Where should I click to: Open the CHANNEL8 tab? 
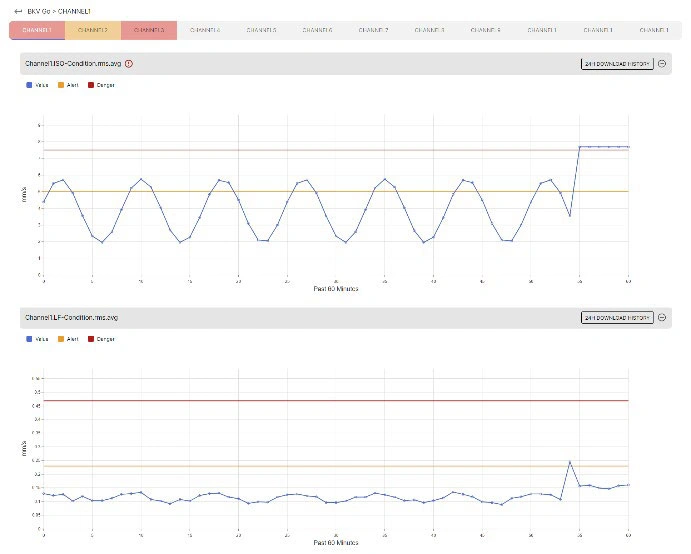tap(429, 30)
